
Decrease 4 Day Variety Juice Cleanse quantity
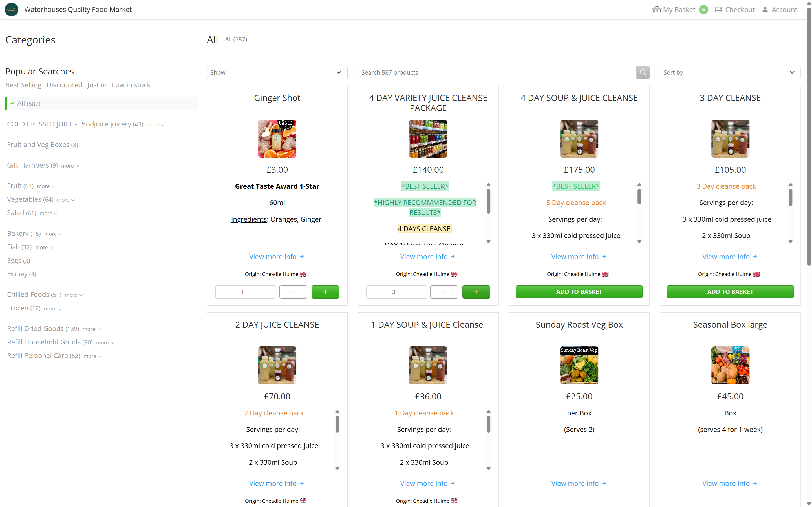(x=444, y=292)
